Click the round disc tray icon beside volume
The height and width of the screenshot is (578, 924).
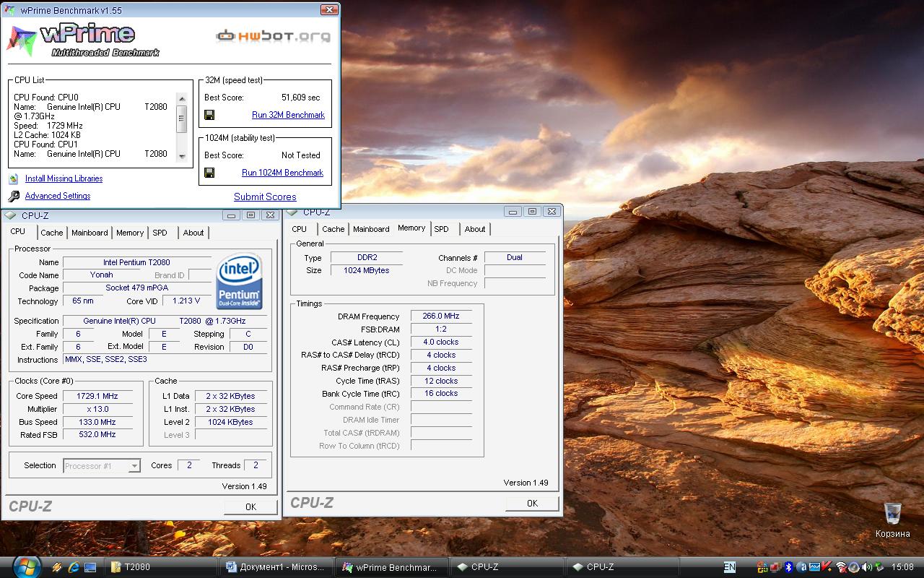click(854, 567)
